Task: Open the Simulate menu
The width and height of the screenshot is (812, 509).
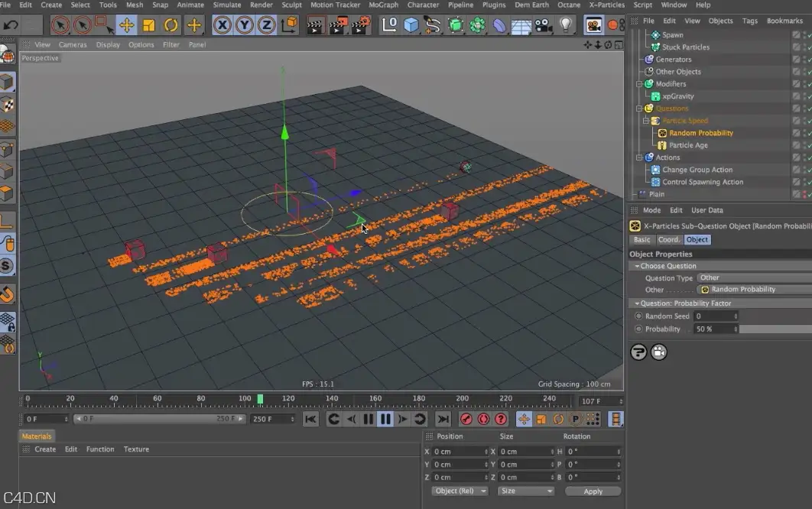Action: coord(227,5)
